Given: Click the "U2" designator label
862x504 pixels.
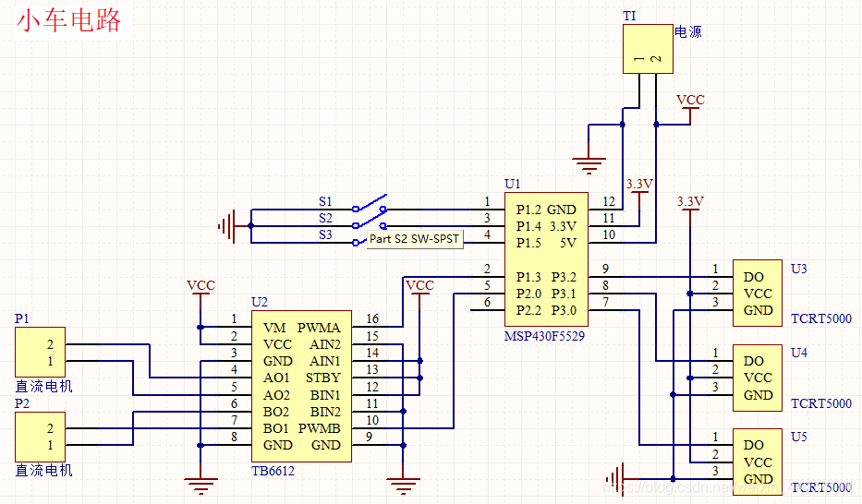Looking at the screenshot, I should point(260,302).
